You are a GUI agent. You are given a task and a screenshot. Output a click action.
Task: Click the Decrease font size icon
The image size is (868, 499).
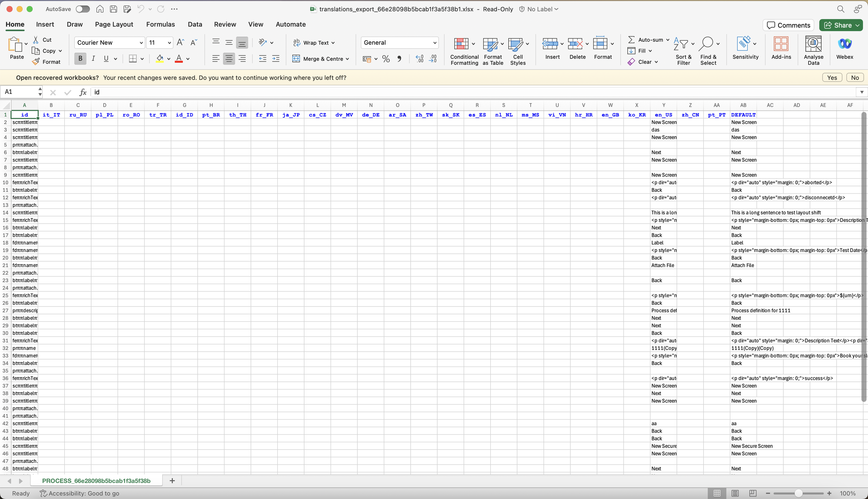194,42
